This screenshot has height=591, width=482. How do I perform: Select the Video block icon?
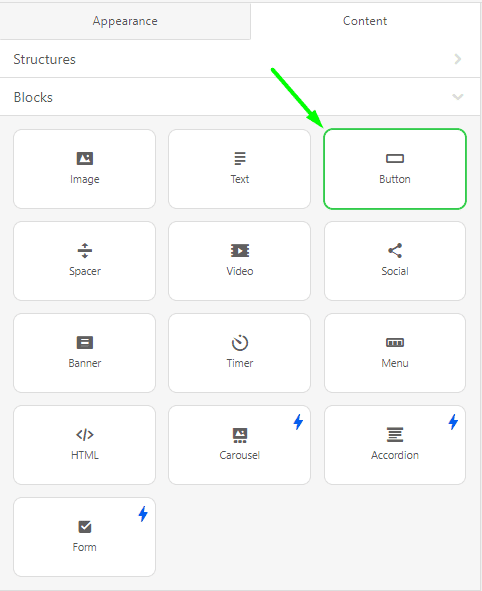click(240, 250)
